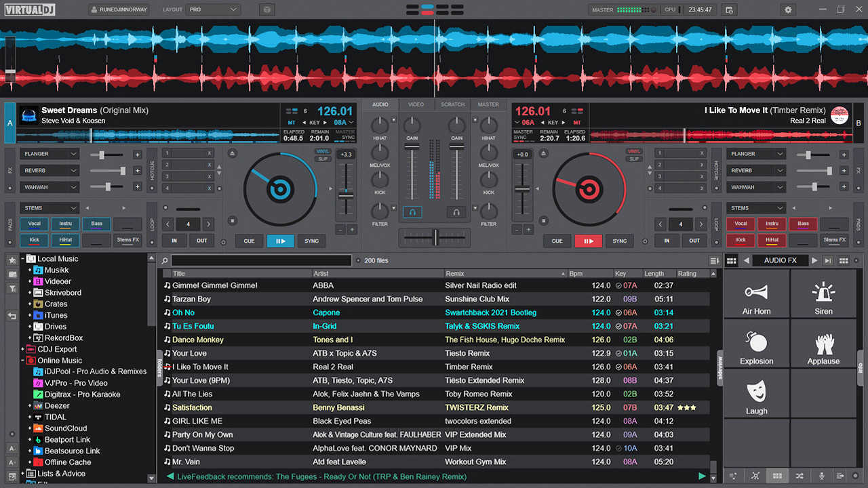Open the LAYOUT PRO dropdown

pyautogui.click(x=214, y=10)
